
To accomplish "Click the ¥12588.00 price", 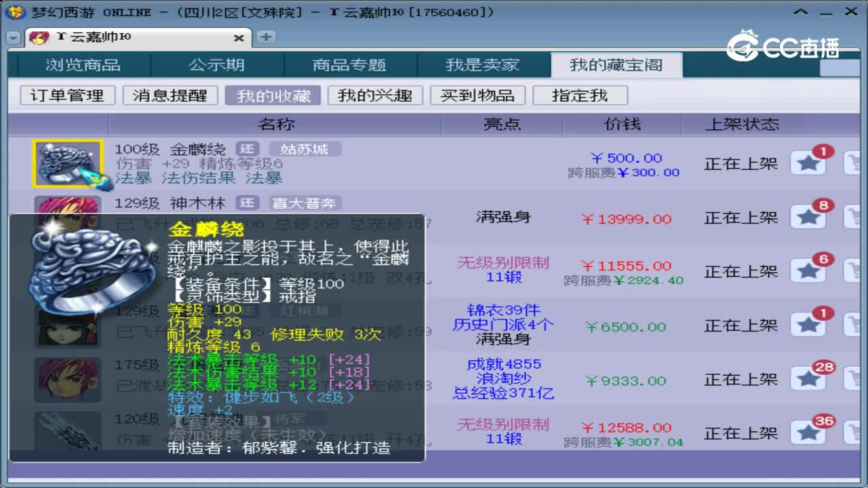I will 626,428.
